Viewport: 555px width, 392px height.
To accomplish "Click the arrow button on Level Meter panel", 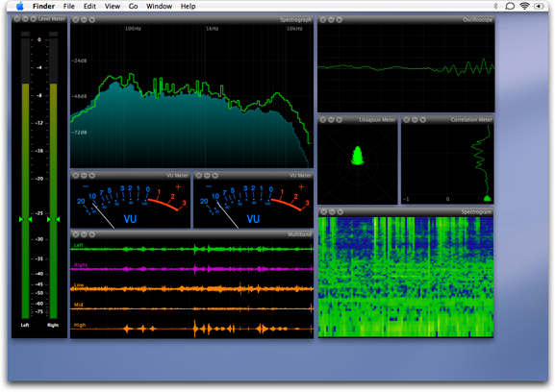I will [x=33, y=18].
